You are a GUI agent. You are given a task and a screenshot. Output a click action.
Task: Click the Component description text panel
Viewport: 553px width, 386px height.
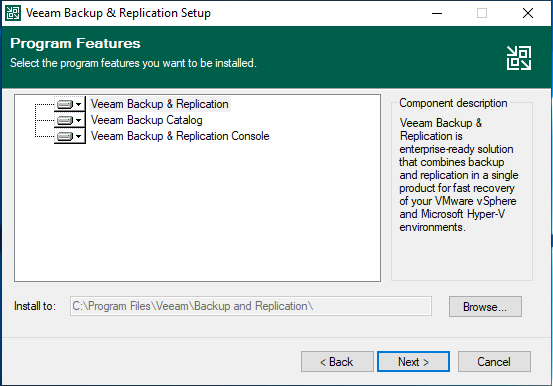(x=462, y=192)
